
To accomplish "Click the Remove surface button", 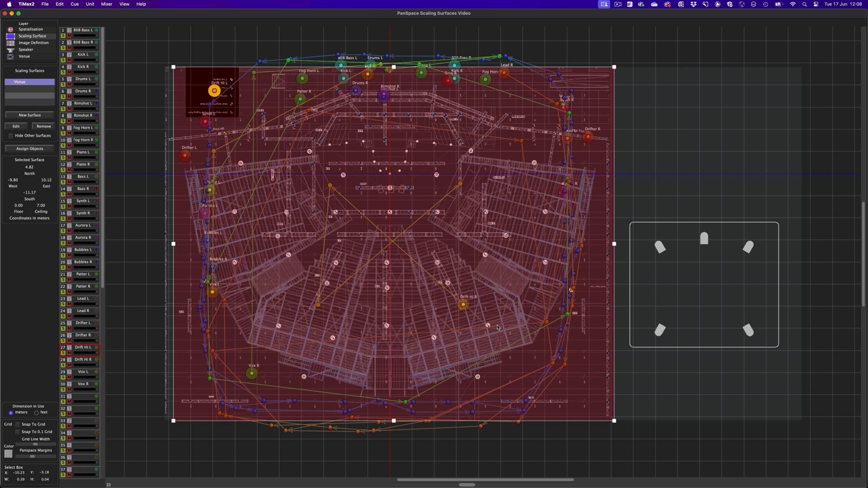I will coord(43,126).
